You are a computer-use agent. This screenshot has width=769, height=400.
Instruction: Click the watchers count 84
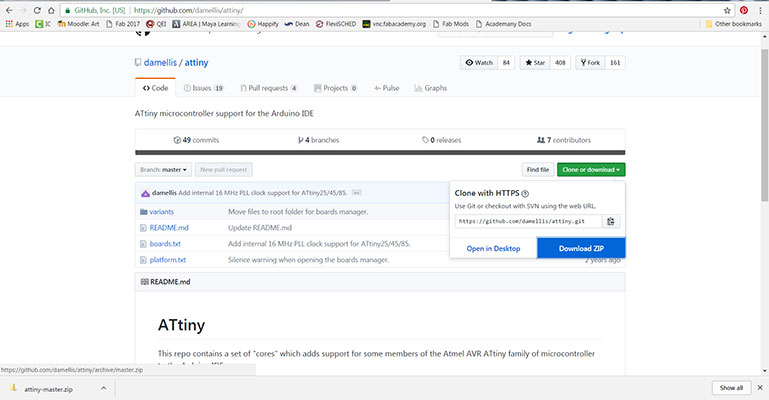(506, 63)
